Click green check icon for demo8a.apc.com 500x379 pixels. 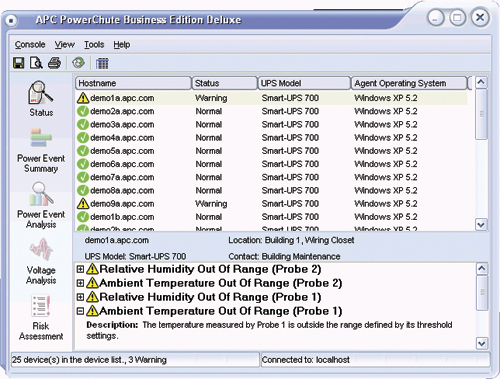[83, 190]
